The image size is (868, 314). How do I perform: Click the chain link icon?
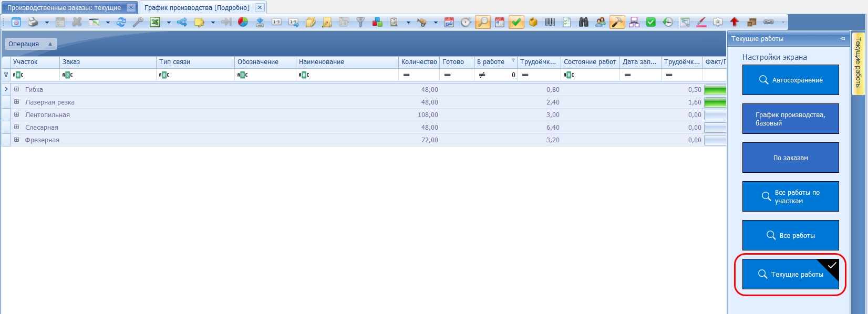768,22
